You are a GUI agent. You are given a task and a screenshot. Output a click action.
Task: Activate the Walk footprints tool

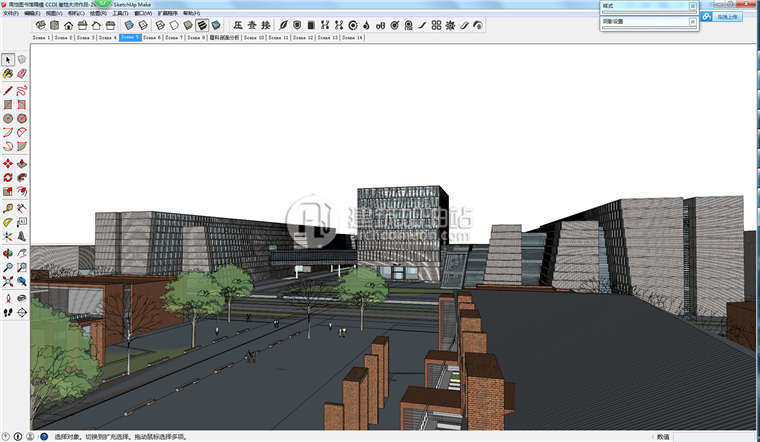(x=8, y=313)
